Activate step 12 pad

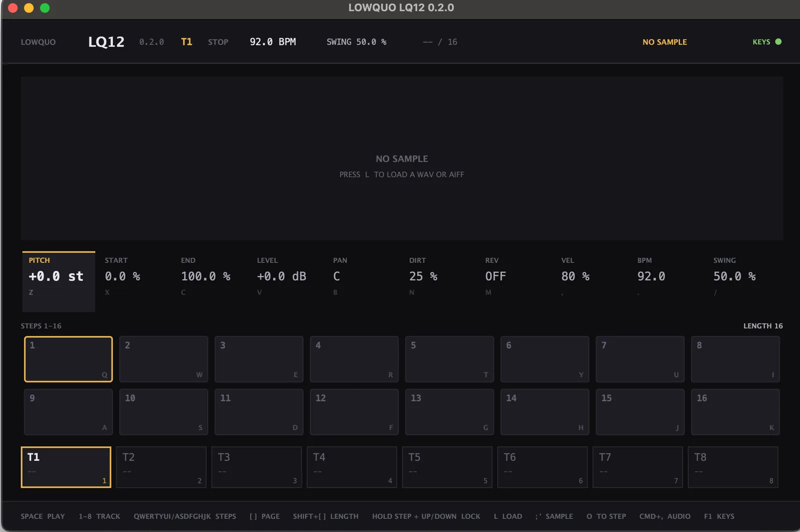pos(354,412)
